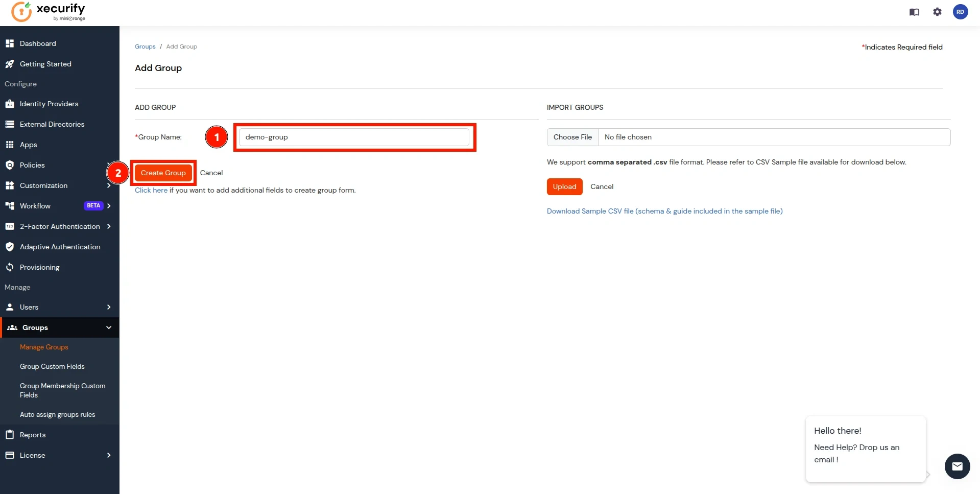Open External Directories
This screenshot has width=980, height=494.
pos(52,124)
